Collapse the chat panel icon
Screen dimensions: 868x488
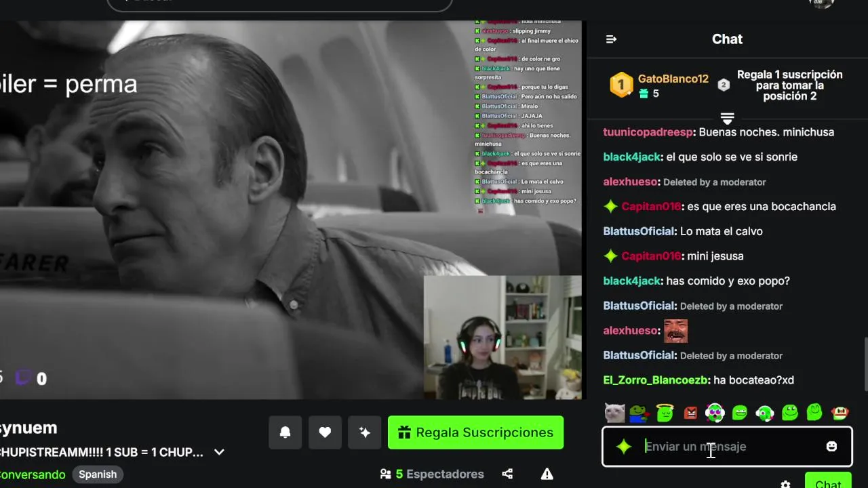click(611, 39)
